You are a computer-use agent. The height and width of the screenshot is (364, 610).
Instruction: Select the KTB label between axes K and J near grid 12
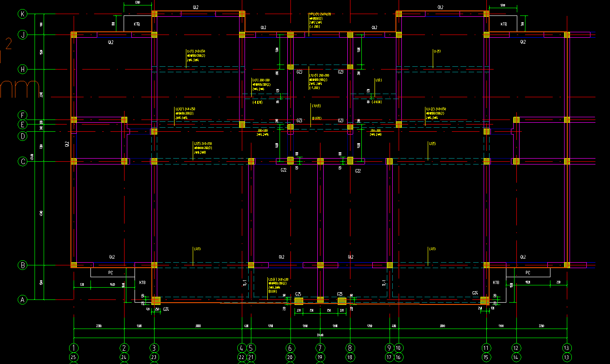tap(504, 24)
